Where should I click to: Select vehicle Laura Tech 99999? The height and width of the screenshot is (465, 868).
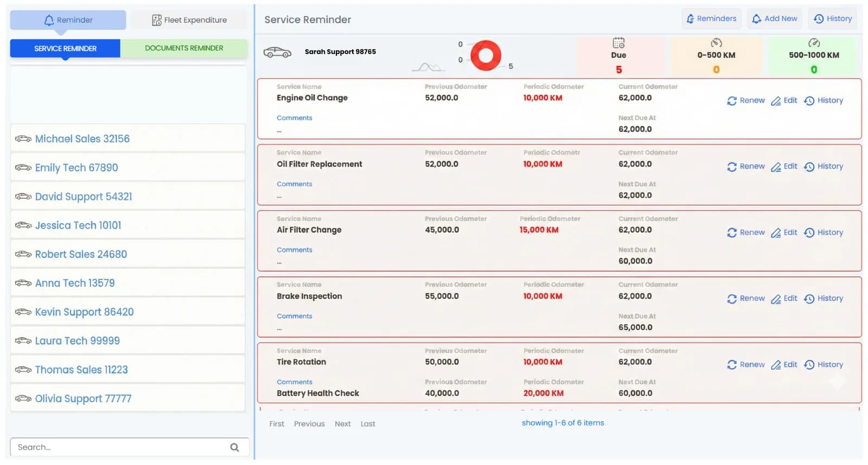pos(127,340)
